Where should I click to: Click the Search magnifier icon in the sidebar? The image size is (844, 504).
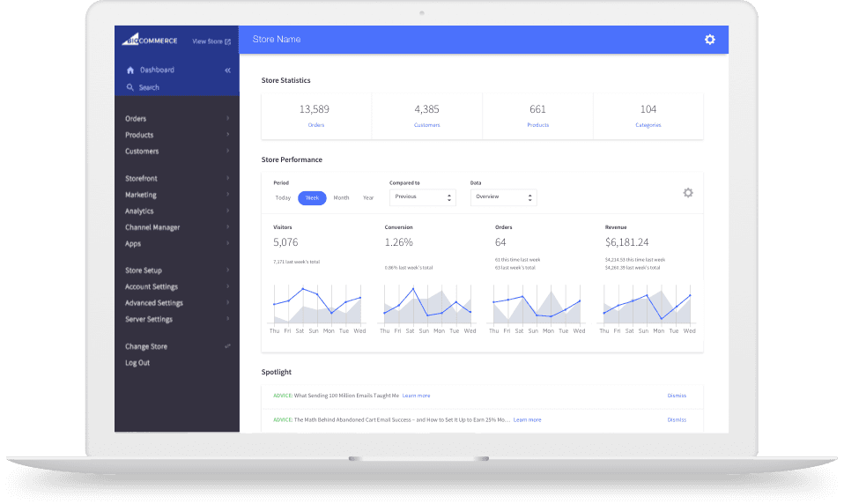[x=130, y=87]
